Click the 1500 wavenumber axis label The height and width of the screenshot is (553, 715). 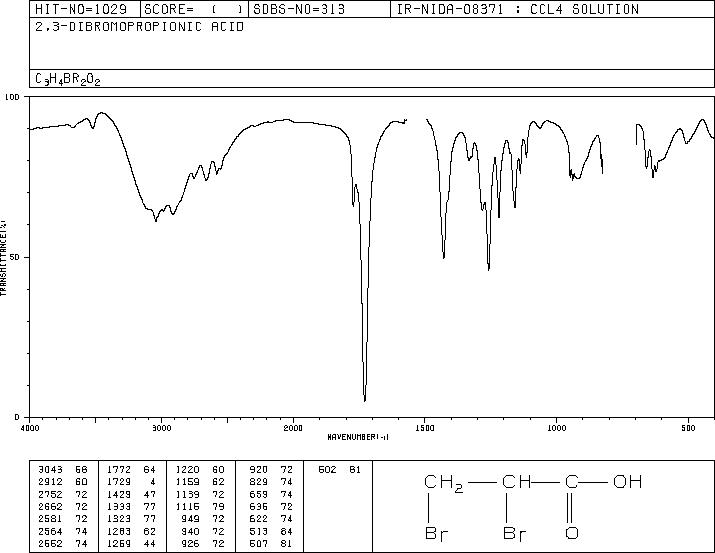tap(425, 428)
